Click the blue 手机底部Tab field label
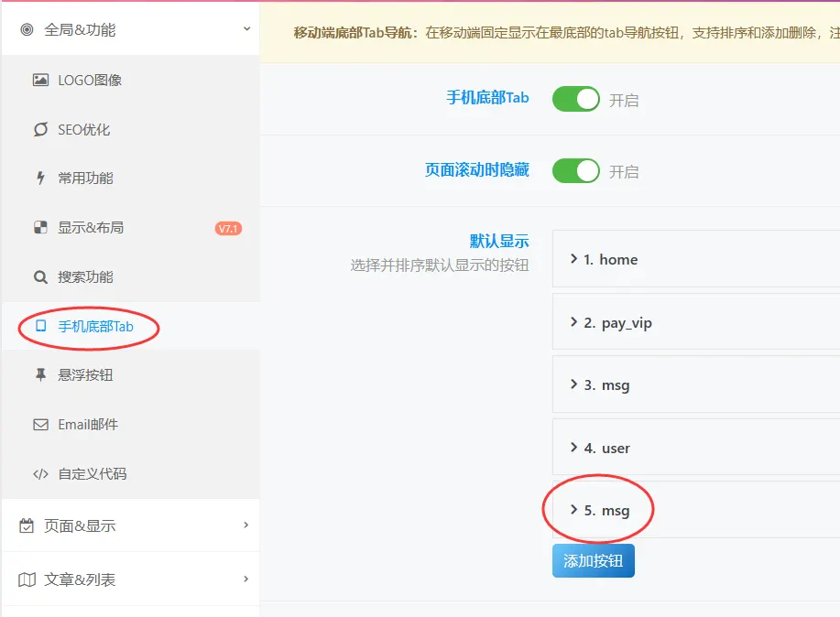 (487, 97)
